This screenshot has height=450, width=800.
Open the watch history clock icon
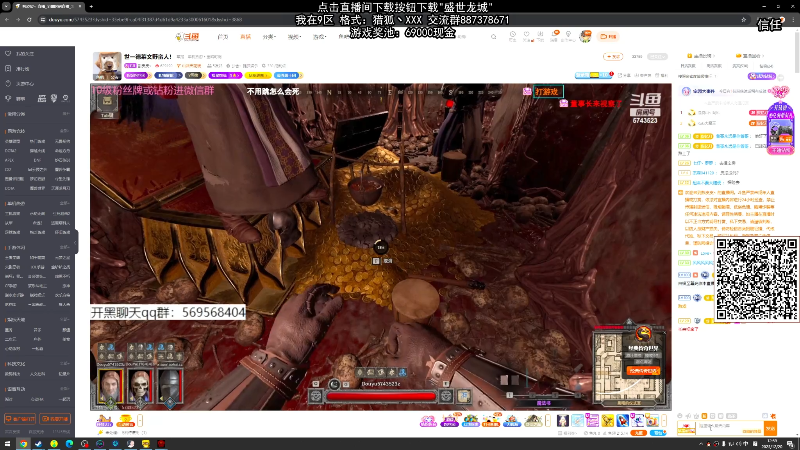coord(512,36)
